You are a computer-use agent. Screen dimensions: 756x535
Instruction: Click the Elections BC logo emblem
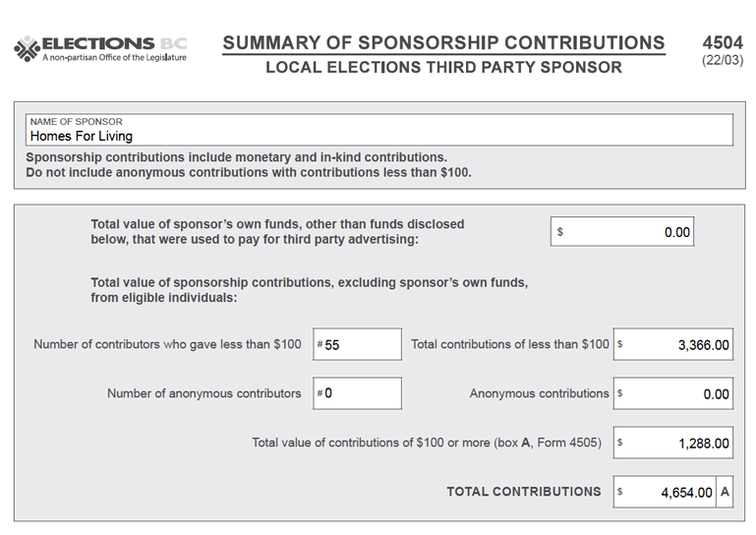pos(27,47)
